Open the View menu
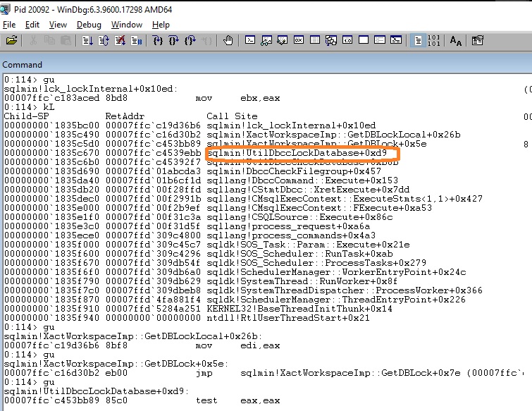Image resolution: width=532 pixels, height=411 pixels. click(x=58, y=25)
